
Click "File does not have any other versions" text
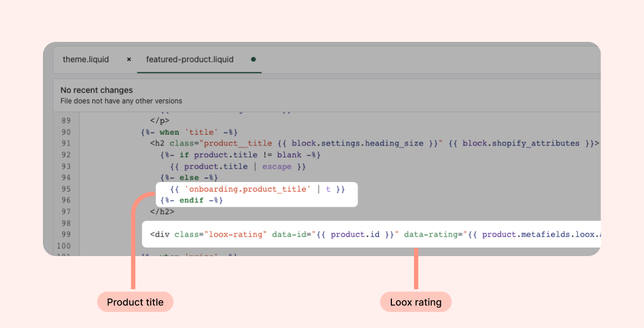[121, 101]
